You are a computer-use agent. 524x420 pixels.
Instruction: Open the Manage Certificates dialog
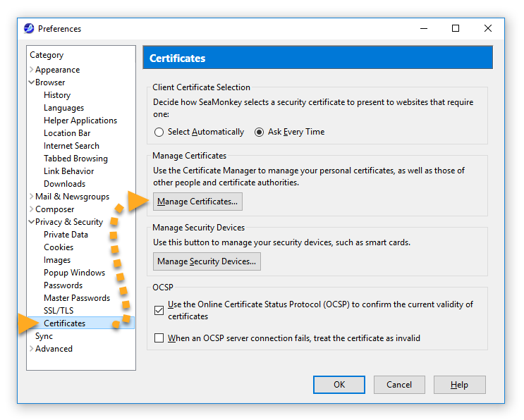pos(197,202)
